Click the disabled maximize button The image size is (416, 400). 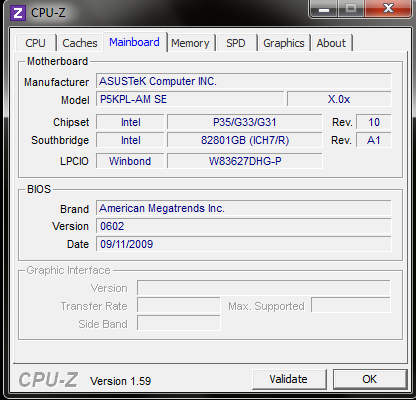pyautogui.click(x=351, y=8)
